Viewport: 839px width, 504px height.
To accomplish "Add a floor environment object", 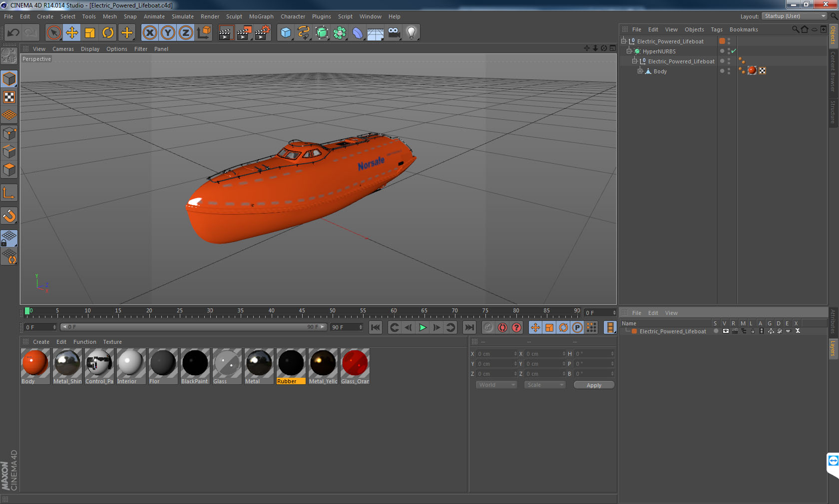I will (376, 33).
